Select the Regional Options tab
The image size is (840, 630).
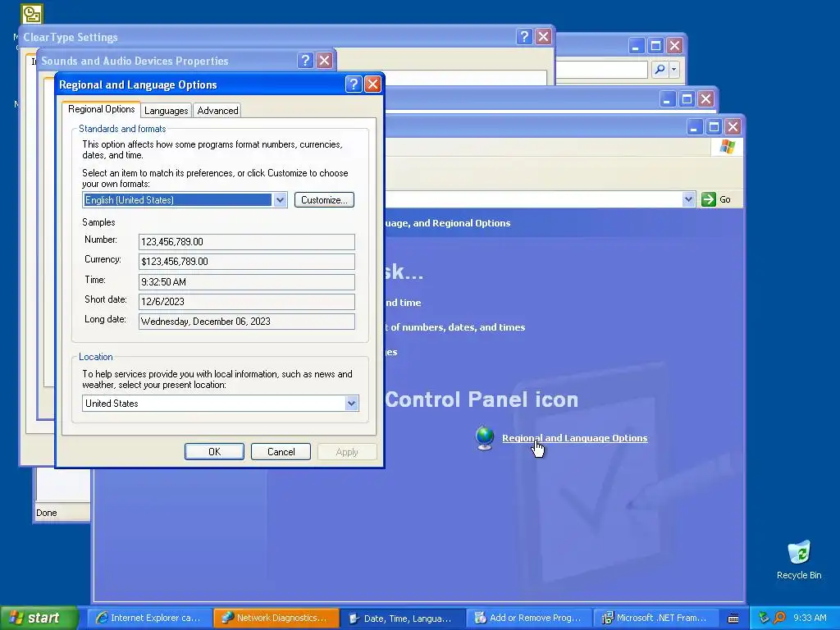pos(101,109)
